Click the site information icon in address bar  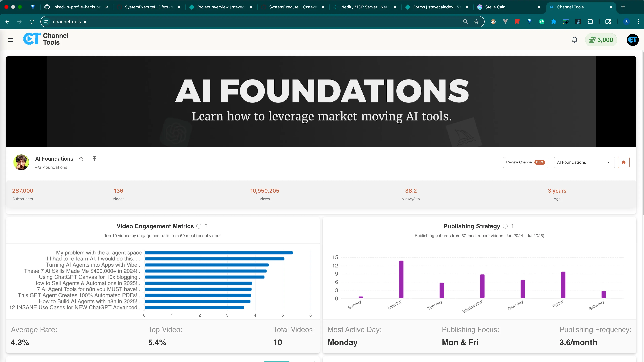coord(46,22)
